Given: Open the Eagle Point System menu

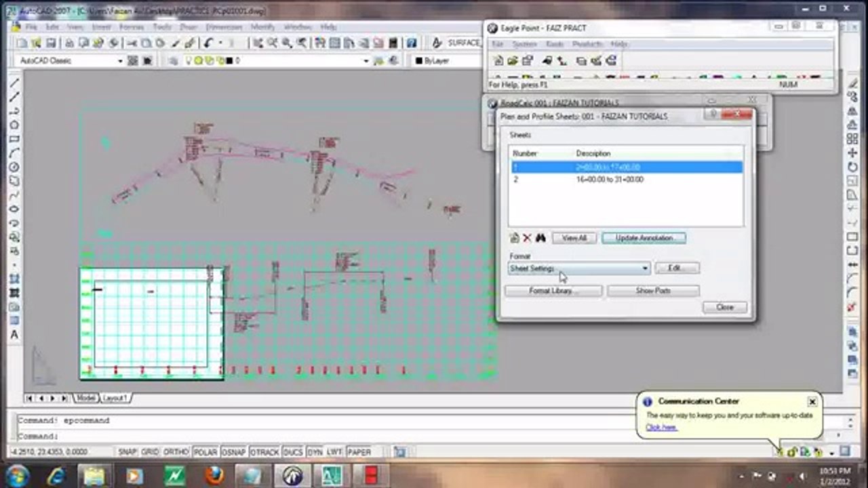Looking at the screenshot, I should click(524, 44).
